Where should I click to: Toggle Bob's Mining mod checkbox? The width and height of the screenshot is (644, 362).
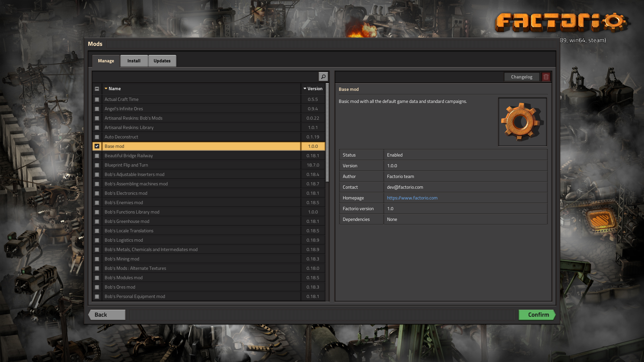(x=97, y=259)
